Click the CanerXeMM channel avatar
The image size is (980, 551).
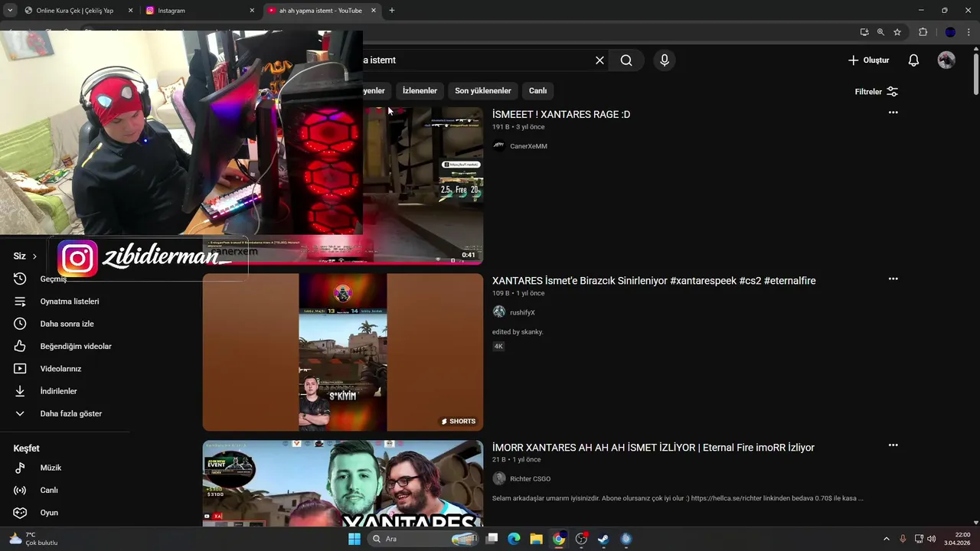[499, 145]
